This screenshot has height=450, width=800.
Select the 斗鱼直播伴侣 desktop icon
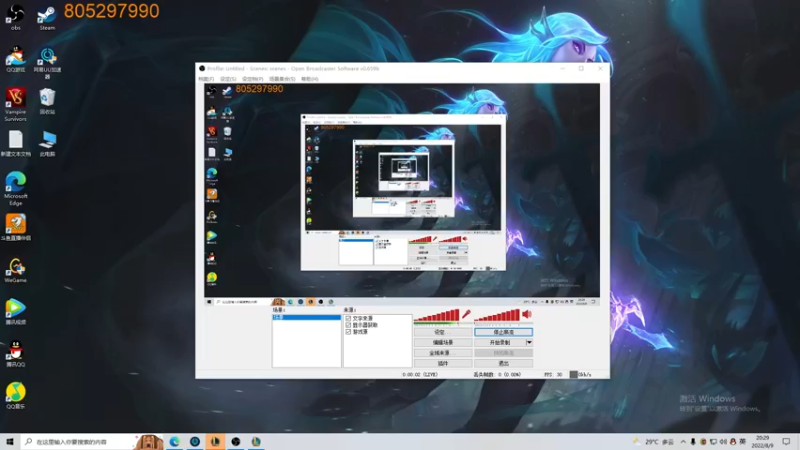(16, 227)
